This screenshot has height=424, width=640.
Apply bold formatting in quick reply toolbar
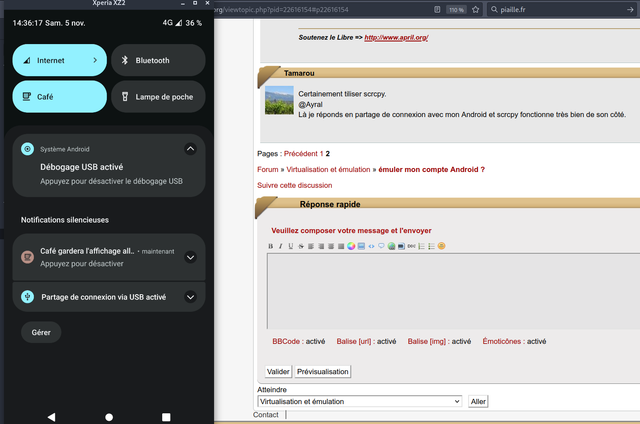(271, 246)
